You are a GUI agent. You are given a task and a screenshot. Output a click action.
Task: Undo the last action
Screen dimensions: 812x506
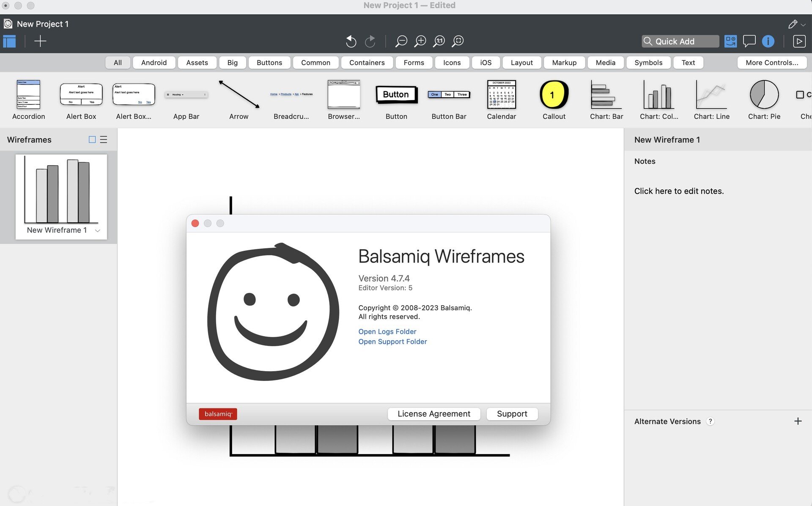(351, 41)
